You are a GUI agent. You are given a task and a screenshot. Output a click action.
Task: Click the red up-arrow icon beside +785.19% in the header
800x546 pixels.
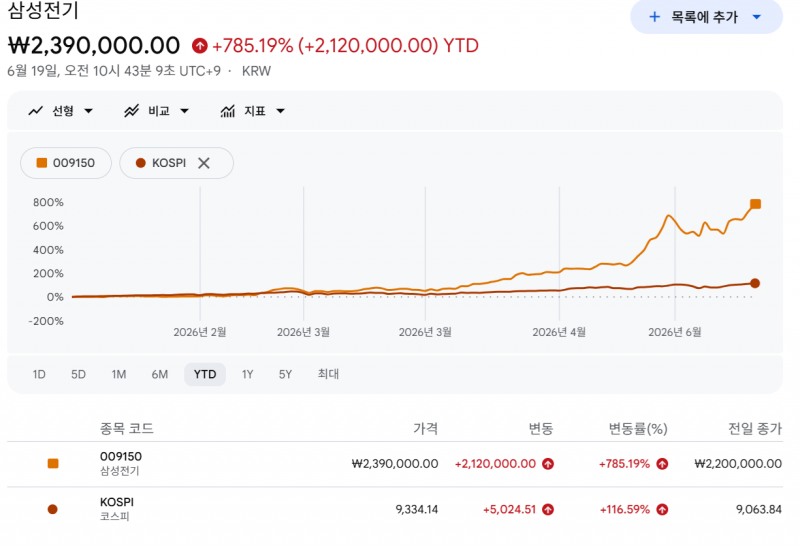click(x=199, y=46)
